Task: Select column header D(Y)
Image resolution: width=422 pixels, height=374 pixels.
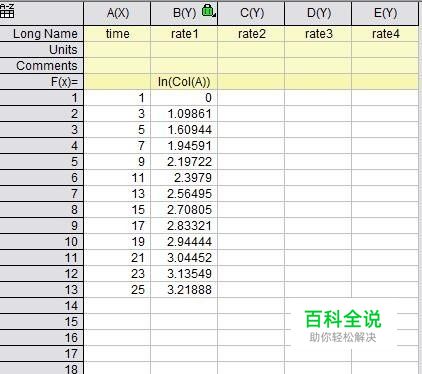Action: pos(318,13)
